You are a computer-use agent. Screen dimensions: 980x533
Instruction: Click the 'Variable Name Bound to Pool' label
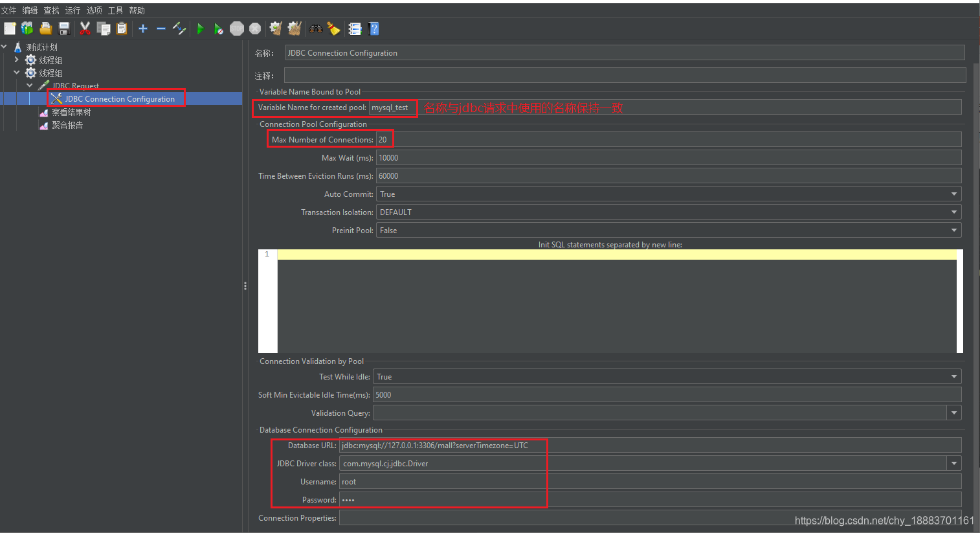pyautogui.click(x=310, y=92)
